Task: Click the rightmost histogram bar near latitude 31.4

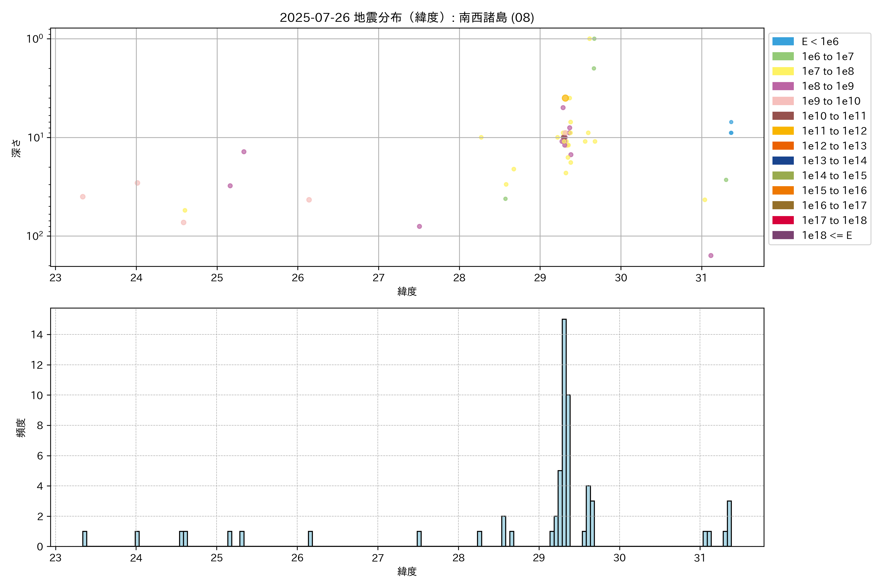Action: point(729,523)
